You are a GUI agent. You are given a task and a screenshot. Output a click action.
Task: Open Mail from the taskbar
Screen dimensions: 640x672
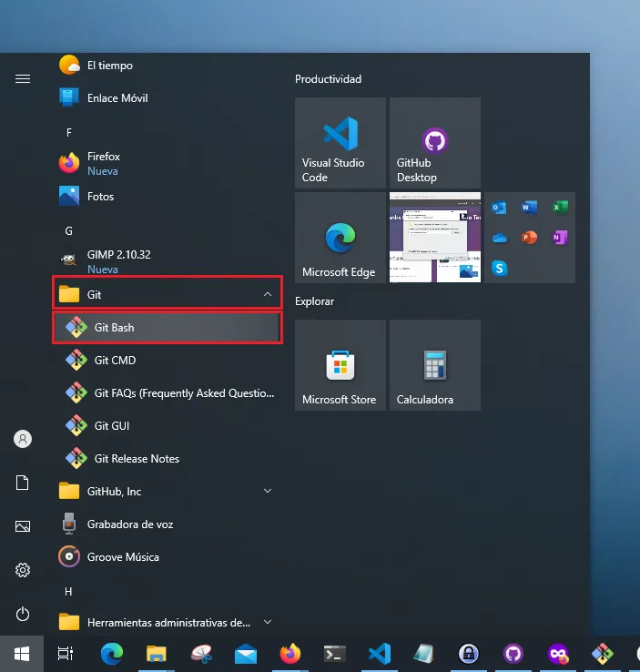click(x=246, y=654)
